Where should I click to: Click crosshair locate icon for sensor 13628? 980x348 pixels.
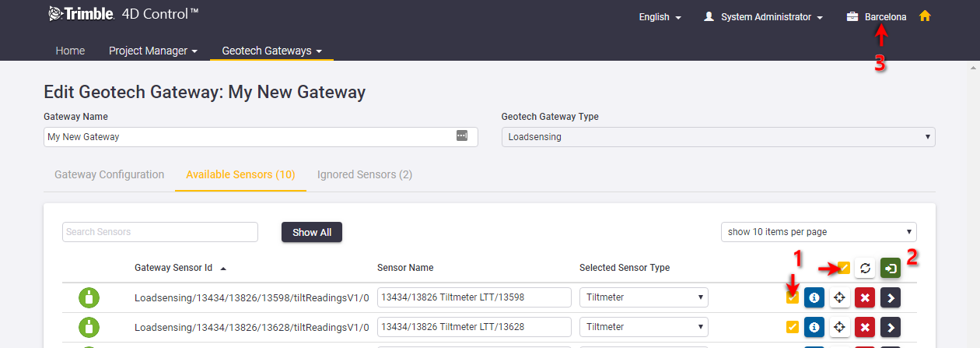click(x=840, y=327)
